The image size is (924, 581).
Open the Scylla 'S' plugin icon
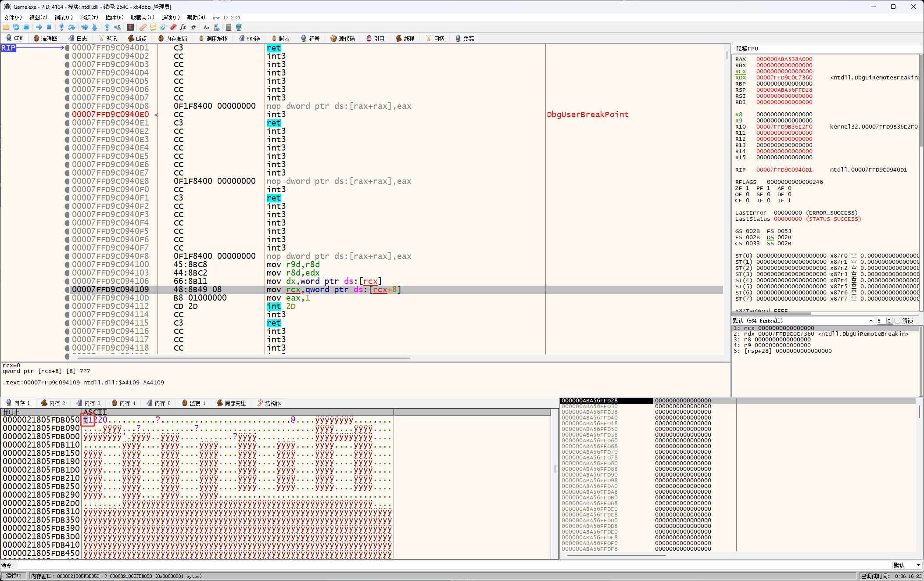[x=130, y=27]
